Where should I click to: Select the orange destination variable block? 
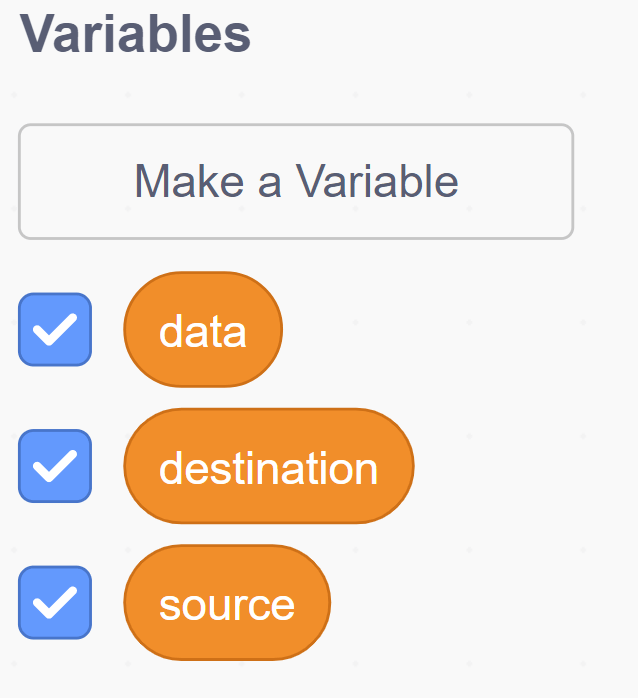click(x=268, y=467)
